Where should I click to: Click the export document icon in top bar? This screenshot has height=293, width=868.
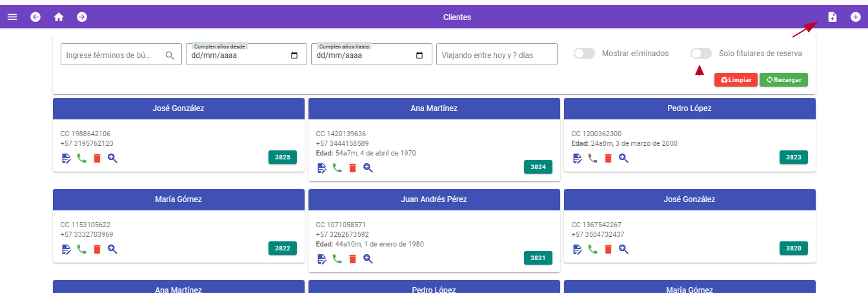point(833,17)
